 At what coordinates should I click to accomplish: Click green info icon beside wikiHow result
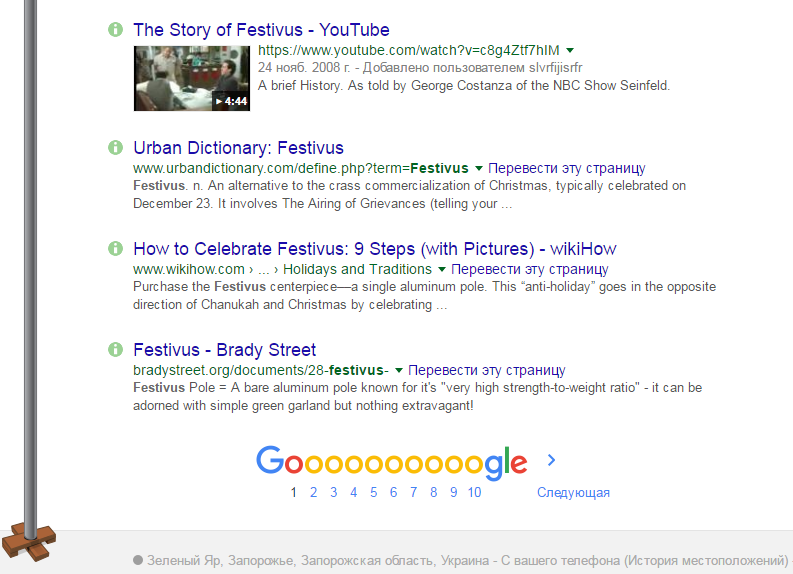pos(115,248)
